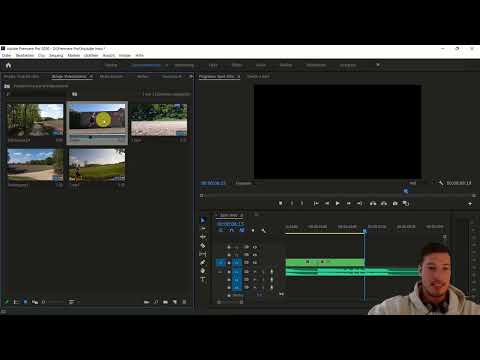This screenshot has width=480, height=360.
Task: Open the Datei menu
Action: pos(7,55)
